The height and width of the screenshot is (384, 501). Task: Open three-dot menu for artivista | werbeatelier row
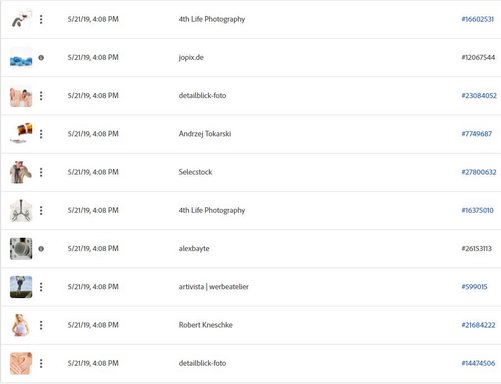41,287
